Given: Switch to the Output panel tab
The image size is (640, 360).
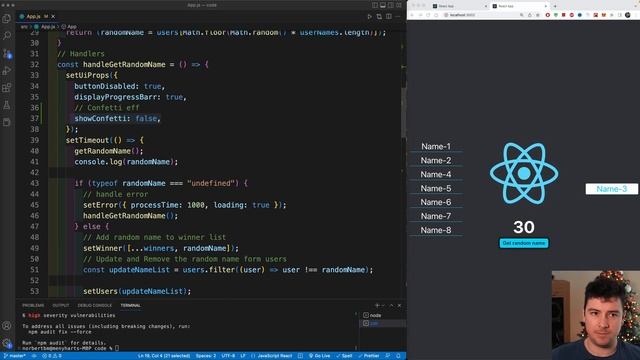Looking at the screenshot, I should pyautogui.click(x=61, y=305).
